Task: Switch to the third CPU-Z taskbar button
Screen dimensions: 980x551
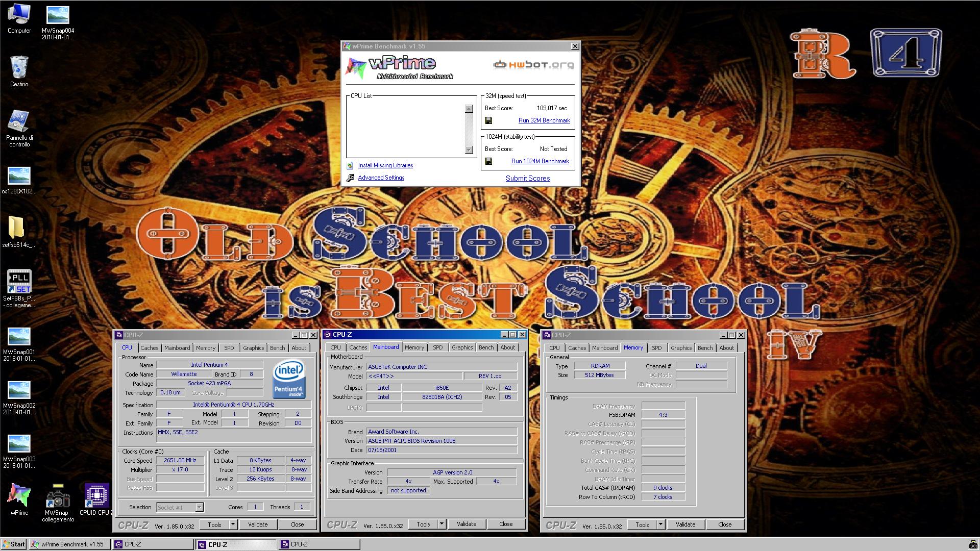Action: tap(320, 544)
